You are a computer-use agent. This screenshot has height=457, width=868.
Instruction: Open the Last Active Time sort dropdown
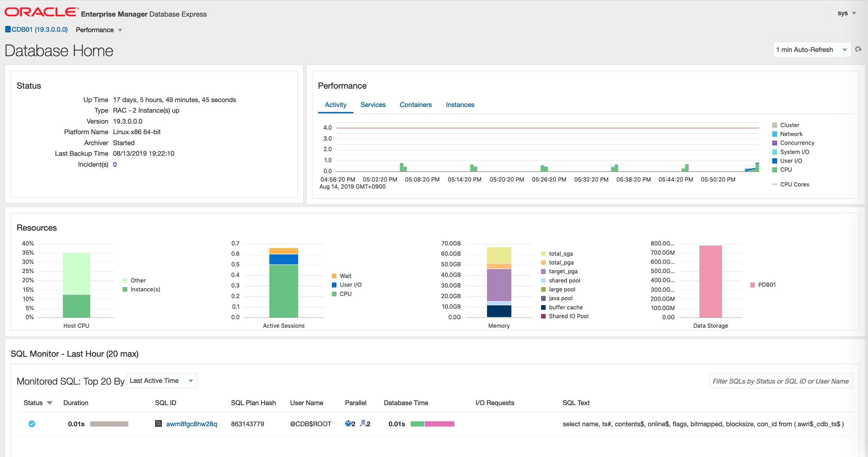point(162,381)
